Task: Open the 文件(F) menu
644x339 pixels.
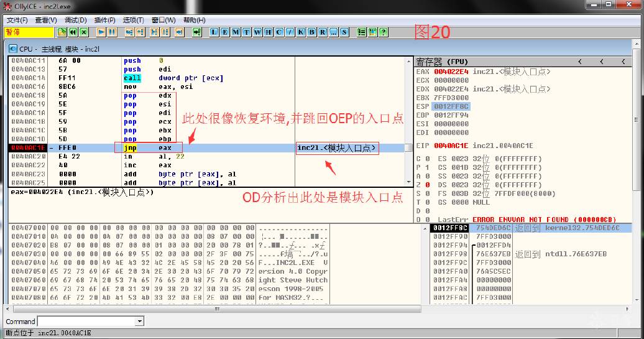Action: tap(17, 20)
